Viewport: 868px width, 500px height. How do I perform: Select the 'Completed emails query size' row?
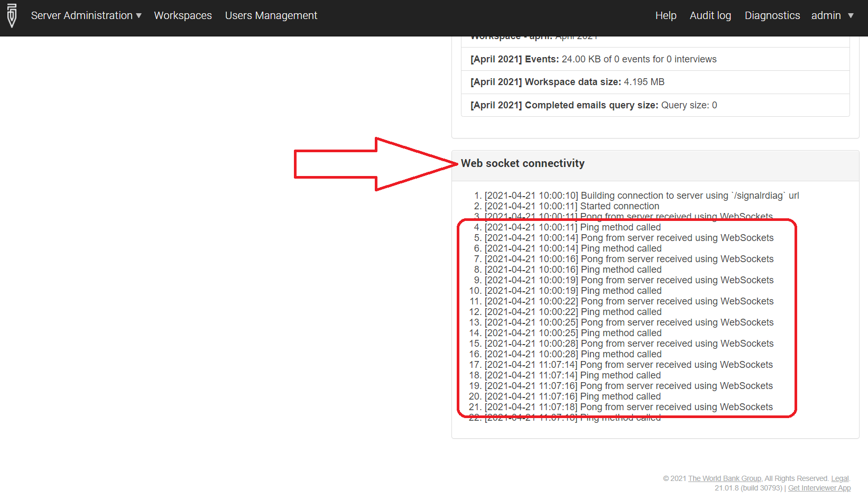coord(655,105)
